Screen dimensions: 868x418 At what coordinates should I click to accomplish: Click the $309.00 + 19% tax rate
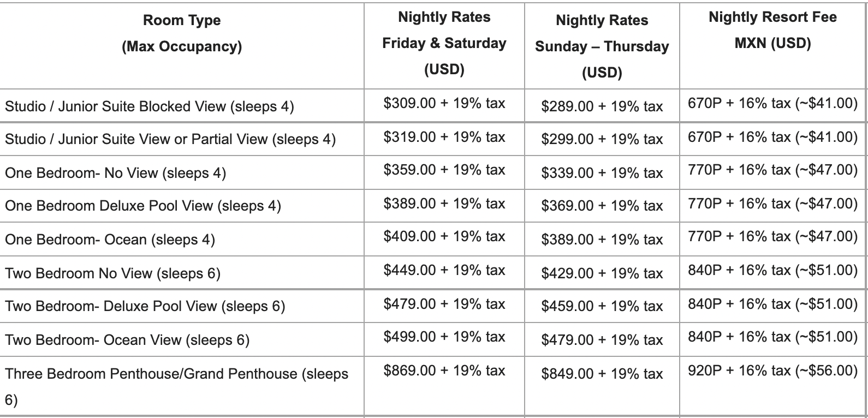[x=444, y=103]
